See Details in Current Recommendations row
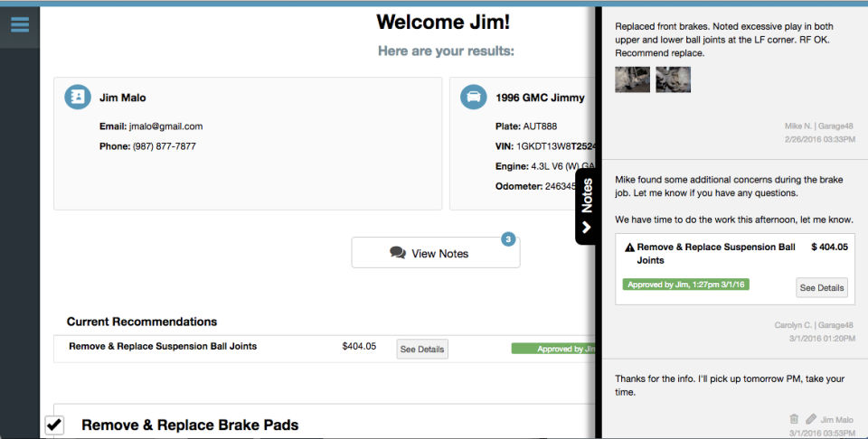 pyautogui.click(x=422, y=349)
